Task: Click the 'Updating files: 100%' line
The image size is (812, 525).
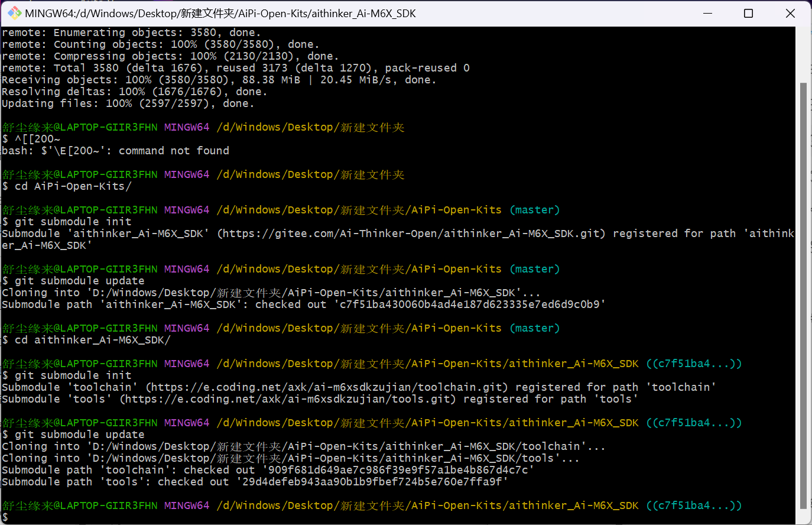Action: click(x=128, y=103)
